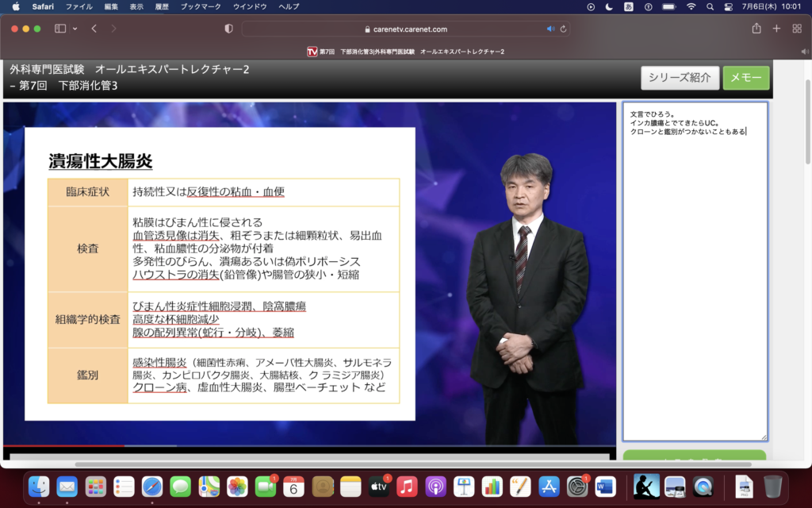
Task: Mute tab audio via speaker icon
Action: [550, 29]
